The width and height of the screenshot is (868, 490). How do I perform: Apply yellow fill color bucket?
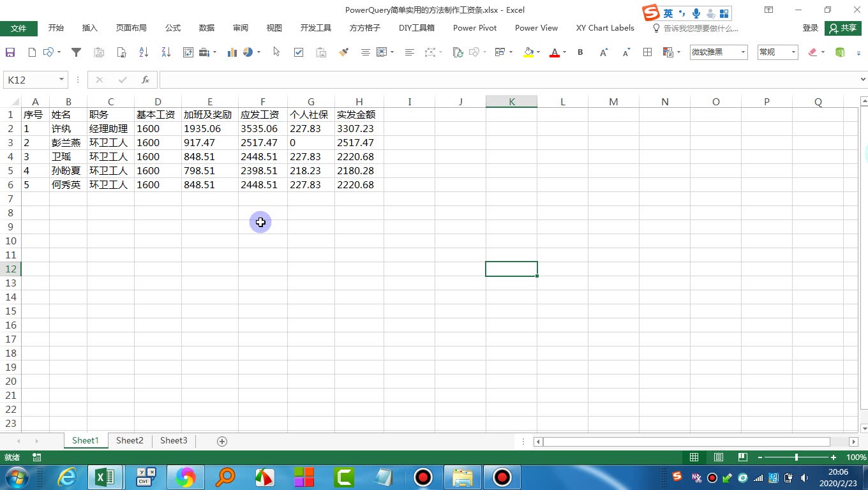pyautogui.click(x=528, y=52)
